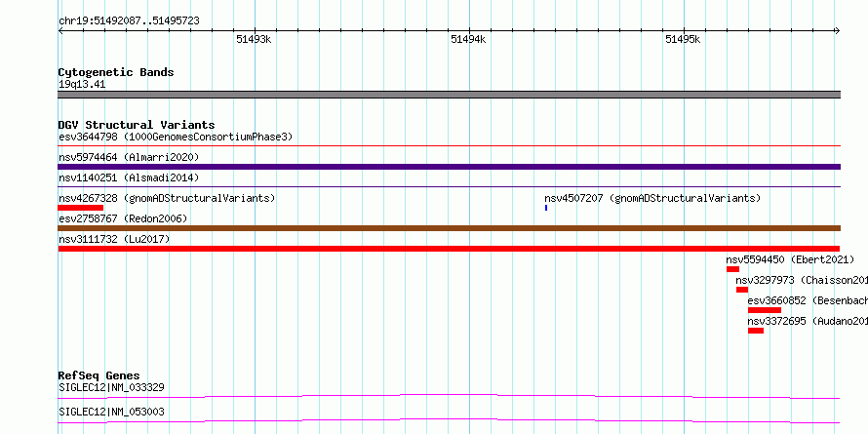868x434 pixels.
Task: Click the nsv3111732 long red variant bar
Action: click(x=449, y=249)
